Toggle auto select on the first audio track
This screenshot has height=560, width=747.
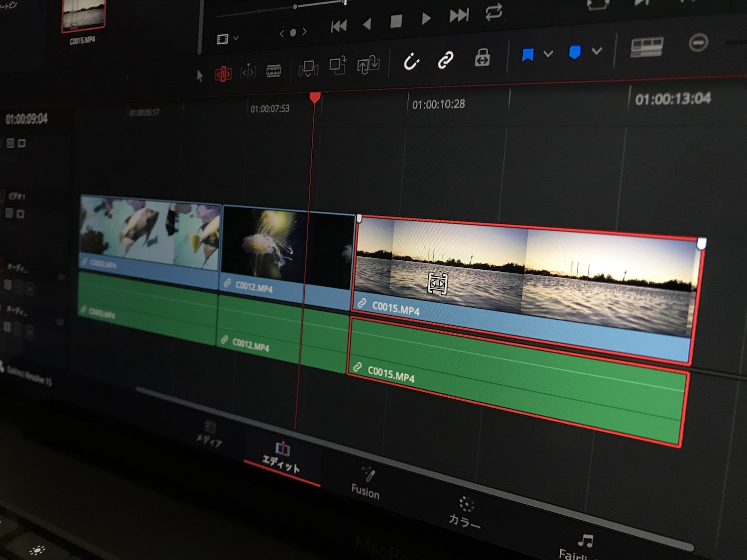(x=8, y=284)
